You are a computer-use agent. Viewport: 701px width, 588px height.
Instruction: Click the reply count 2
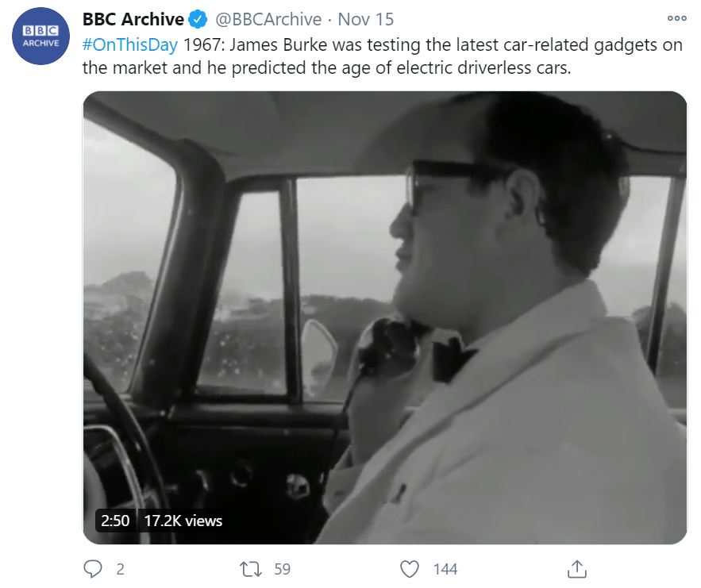pyautogui.click(x=120, y=569)
